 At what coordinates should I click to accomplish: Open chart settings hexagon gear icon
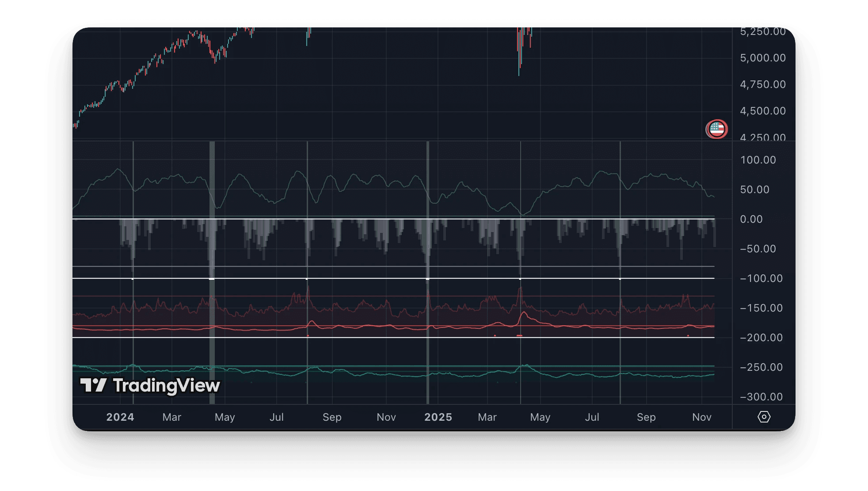(764, 417)
